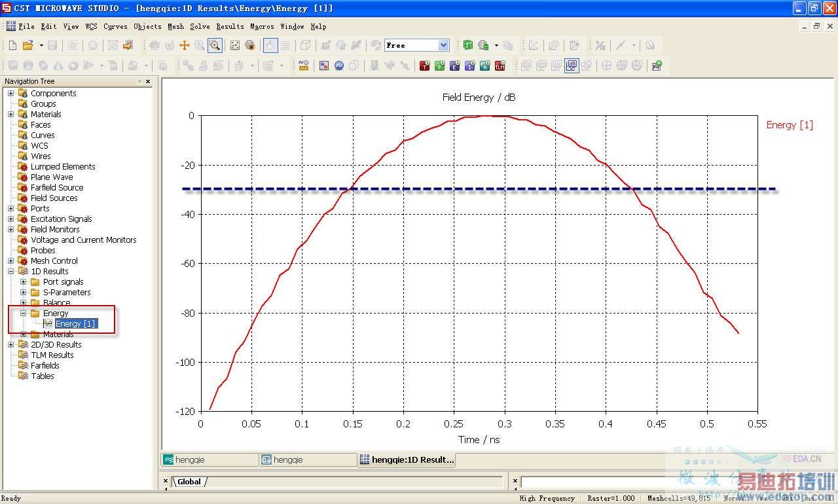Start the Eigenmode solver E icon
Screen dimensions: 838x504
[455, 65]
